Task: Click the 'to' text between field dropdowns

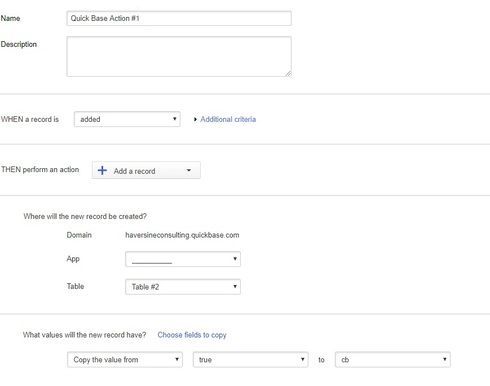Action: 321,360
